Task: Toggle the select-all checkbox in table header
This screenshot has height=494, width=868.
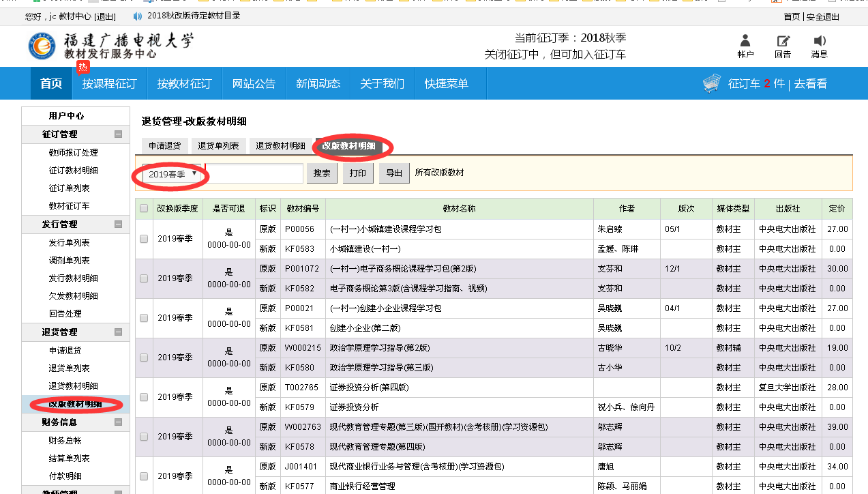Action: coord(144,209)
